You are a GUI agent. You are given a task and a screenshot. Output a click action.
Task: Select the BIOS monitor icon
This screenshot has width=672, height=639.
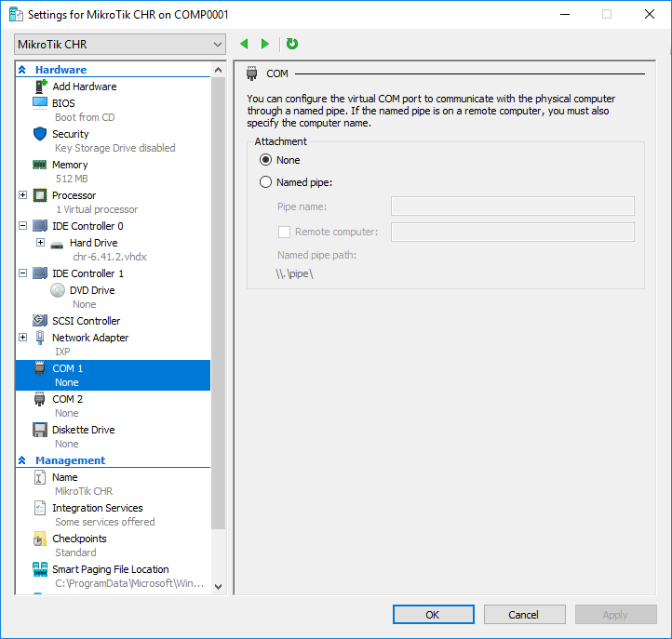pyautogui.click(x=40, y=103)
